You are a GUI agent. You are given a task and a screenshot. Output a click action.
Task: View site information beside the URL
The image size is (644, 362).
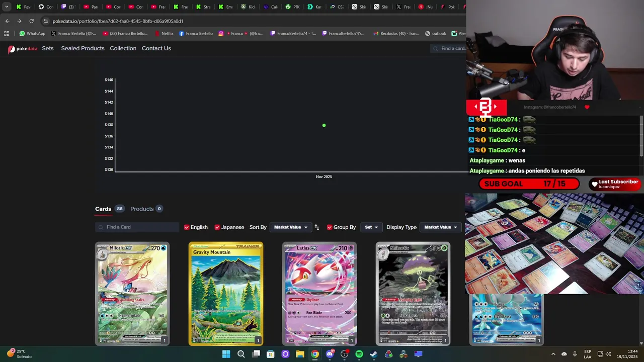tap(46, 21)
